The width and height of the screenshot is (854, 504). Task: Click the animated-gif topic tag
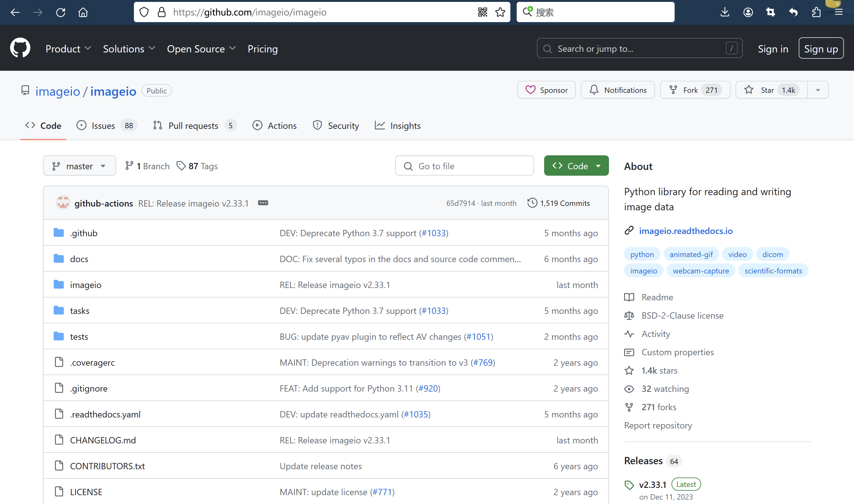[x=691, y=255]
